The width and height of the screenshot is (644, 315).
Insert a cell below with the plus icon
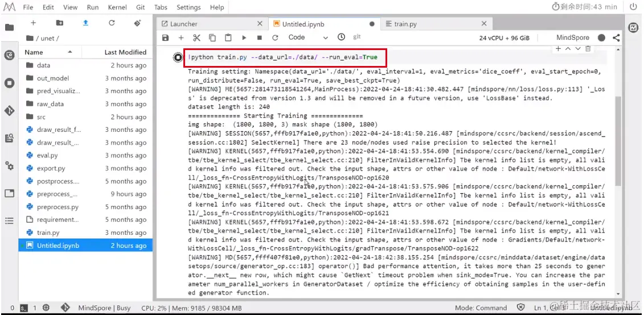[181, 38]
